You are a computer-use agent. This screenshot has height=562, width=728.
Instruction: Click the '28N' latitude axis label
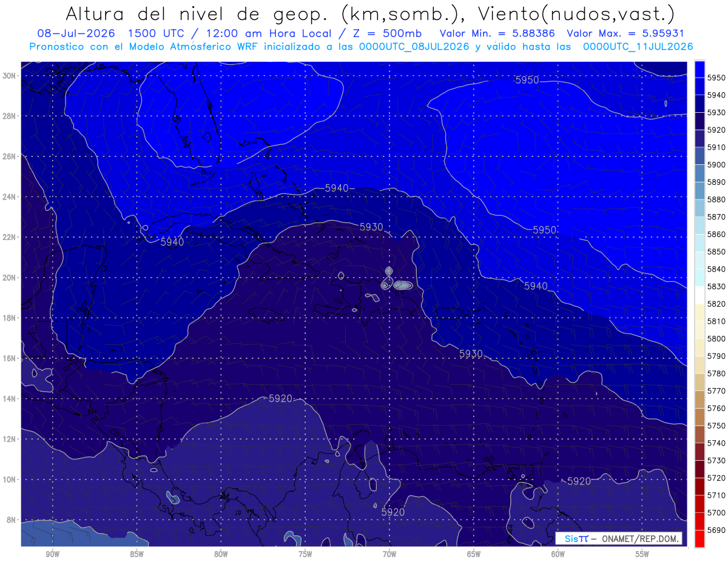coord(9,116)
